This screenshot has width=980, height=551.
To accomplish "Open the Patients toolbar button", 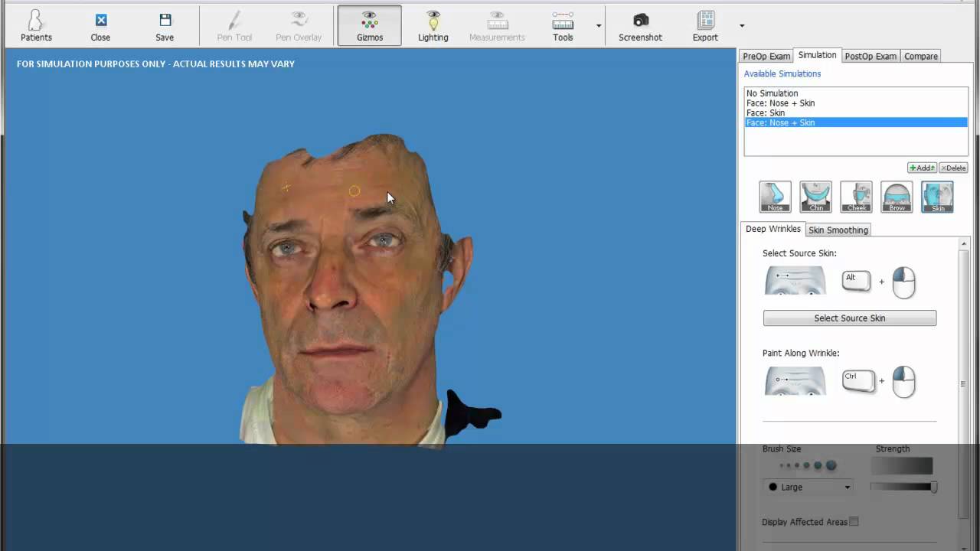I will coord(36,26).
